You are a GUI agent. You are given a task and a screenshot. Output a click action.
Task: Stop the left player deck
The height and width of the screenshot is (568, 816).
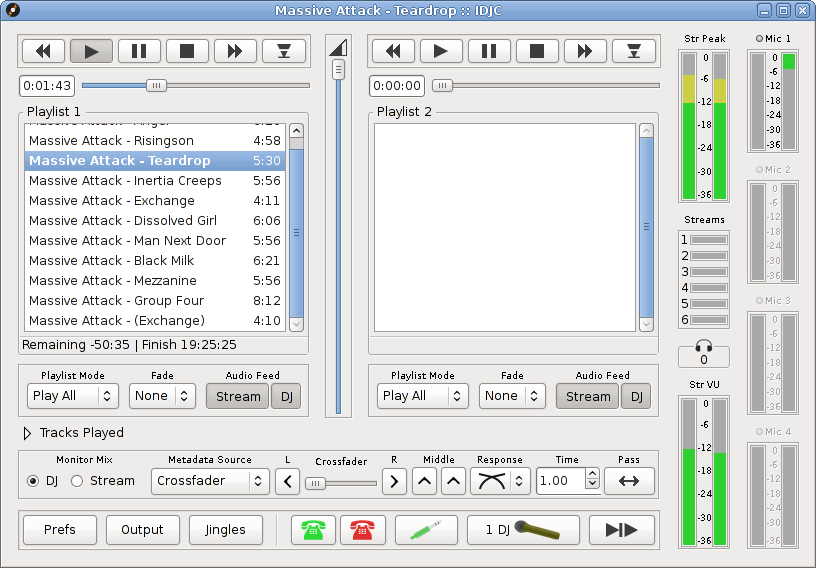pos(187,51)
